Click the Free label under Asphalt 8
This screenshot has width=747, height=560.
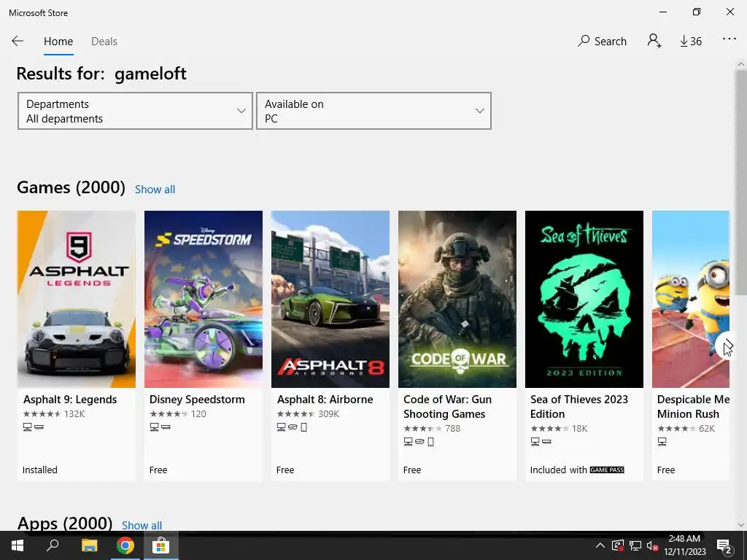285,470
